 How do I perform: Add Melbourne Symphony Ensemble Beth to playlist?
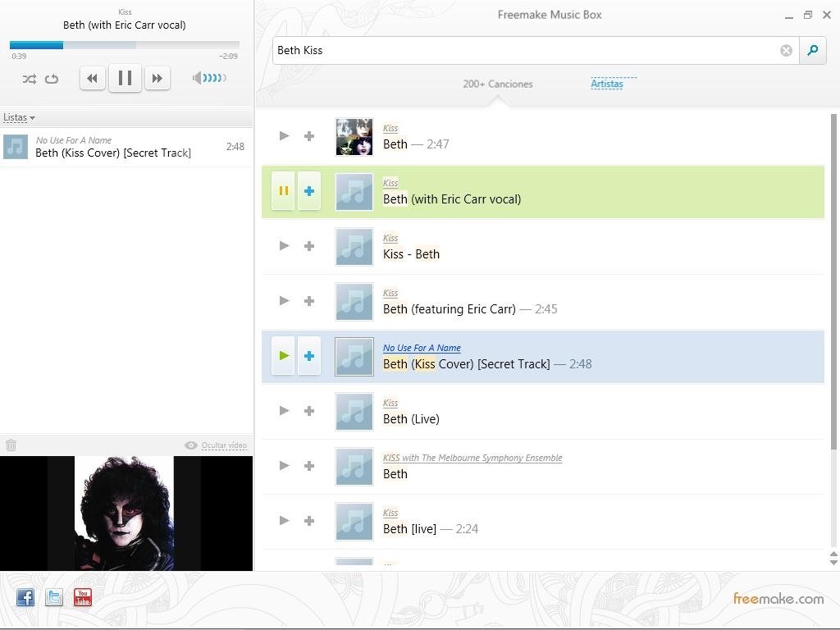point(309,466)
